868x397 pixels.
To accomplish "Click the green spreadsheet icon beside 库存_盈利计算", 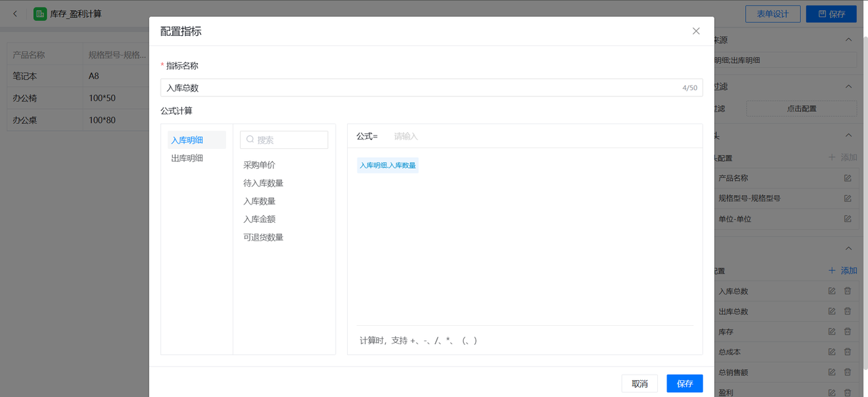I will click(x=40, y=14).
